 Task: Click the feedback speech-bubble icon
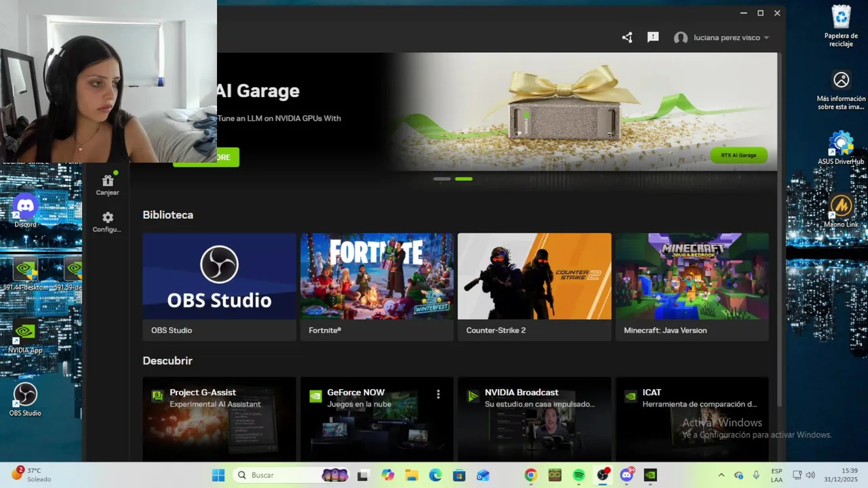click(653, 37)
